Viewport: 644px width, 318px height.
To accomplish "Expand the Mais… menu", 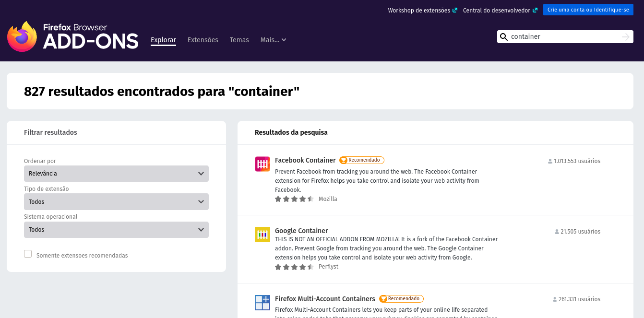I will pyautogui.click(x=273, y=40).
